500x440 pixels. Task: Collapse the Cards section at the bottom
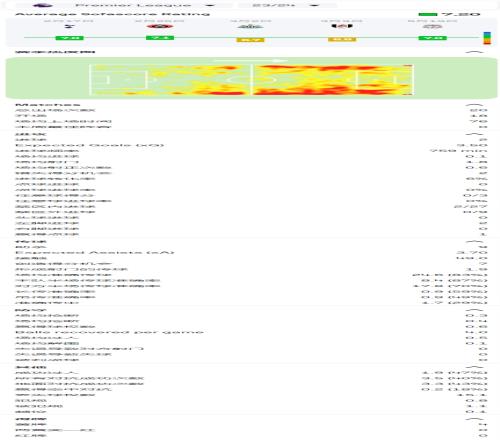[474, 419]
